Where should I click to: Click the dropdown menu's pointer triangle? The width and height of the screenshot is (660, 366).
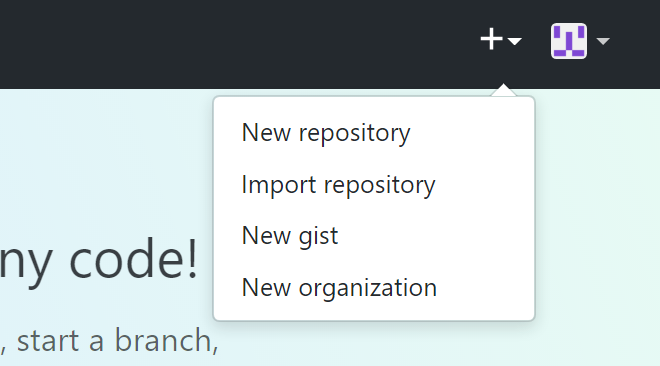(503, 90)
